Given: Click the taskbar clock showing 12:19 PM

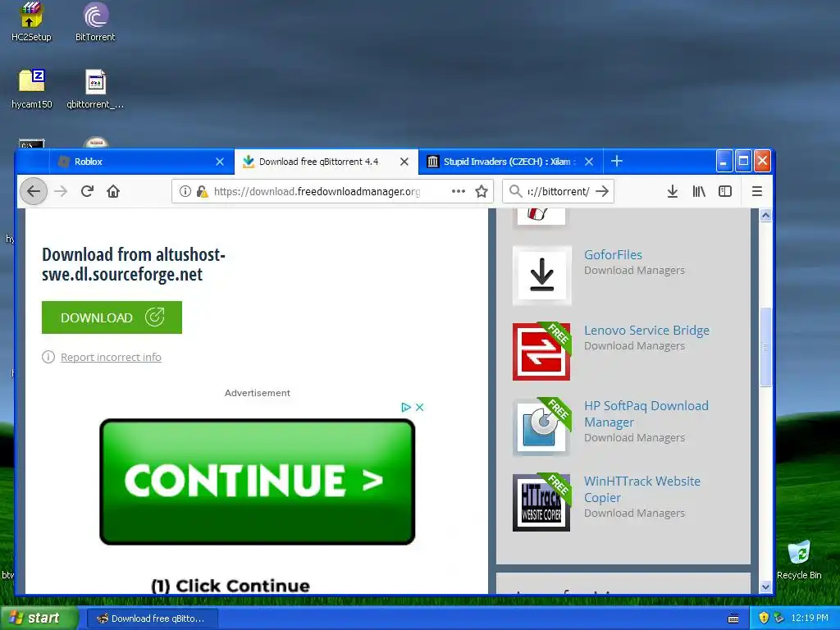Looking at the screenshot, I should [810, 618].
